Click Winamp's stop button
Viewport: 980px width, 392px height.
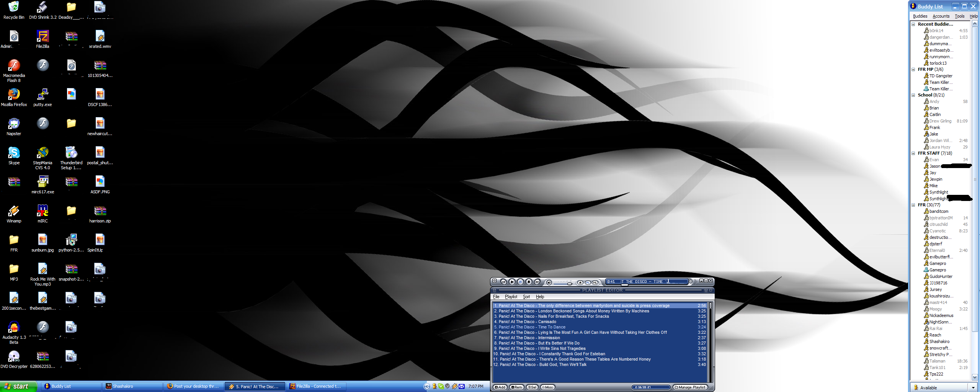click(x=529, y=282)
